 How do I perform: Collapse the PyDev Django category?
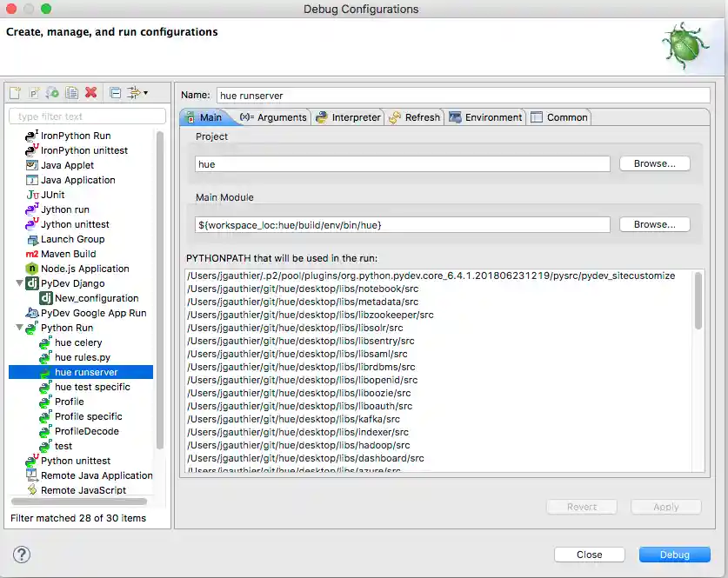[20, 283]
